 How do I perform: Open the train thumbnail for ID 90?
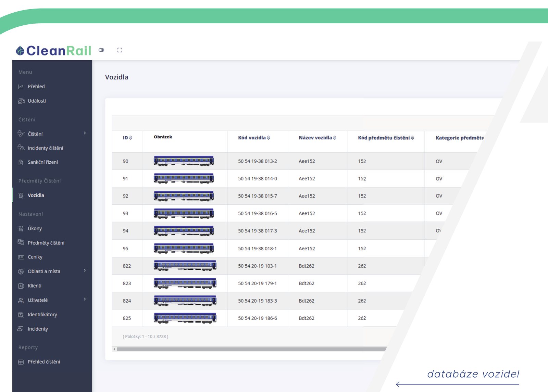pos(184,161)
